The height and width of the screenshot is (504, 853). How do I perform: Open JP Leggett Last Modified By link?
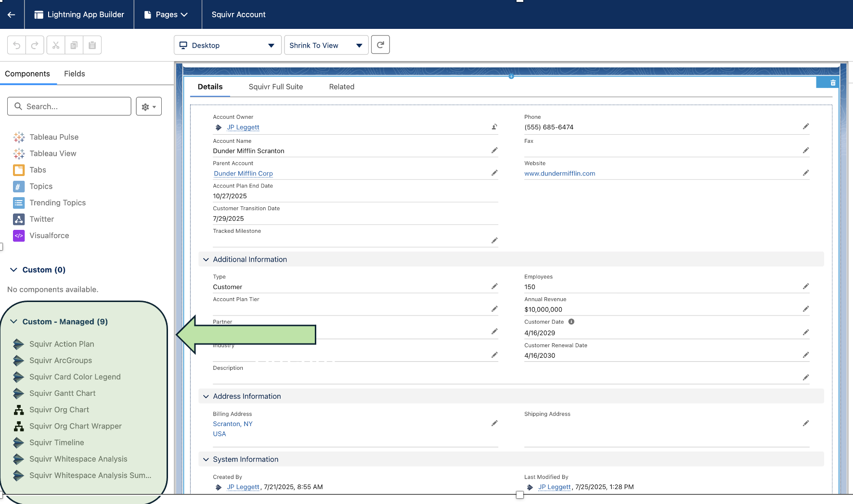click(555, 487)
